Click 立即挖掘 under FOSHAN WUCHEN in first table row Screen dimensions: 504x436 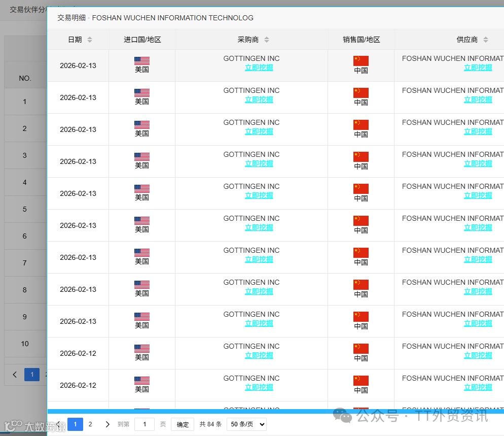point(478,68)
